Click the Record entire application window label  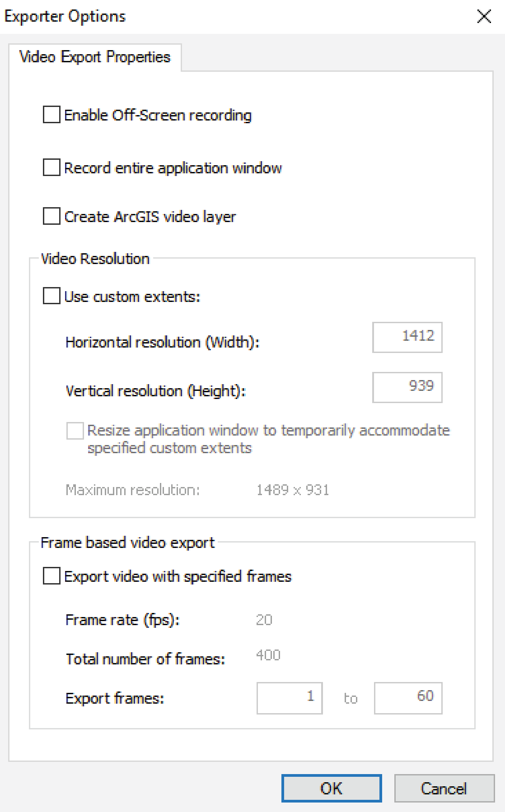(173, 168)
